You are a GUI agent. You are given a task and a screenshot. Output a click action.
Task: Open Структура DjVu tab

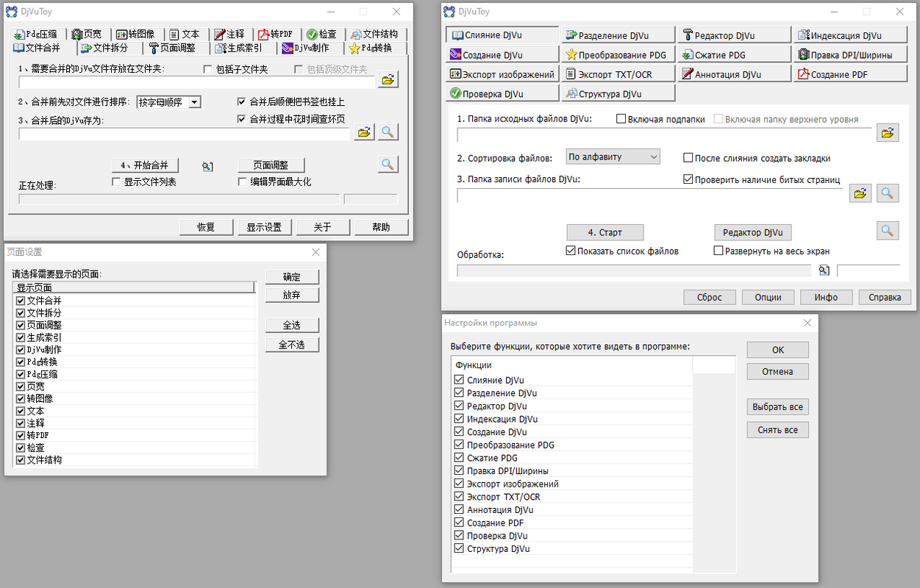(x=618, y=93)
